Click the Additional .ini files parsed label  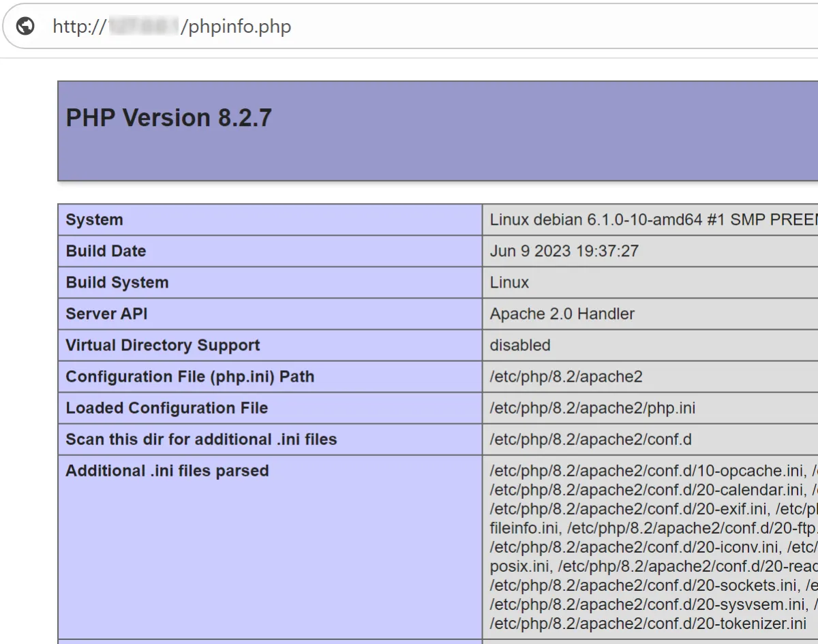coord(167,471)
